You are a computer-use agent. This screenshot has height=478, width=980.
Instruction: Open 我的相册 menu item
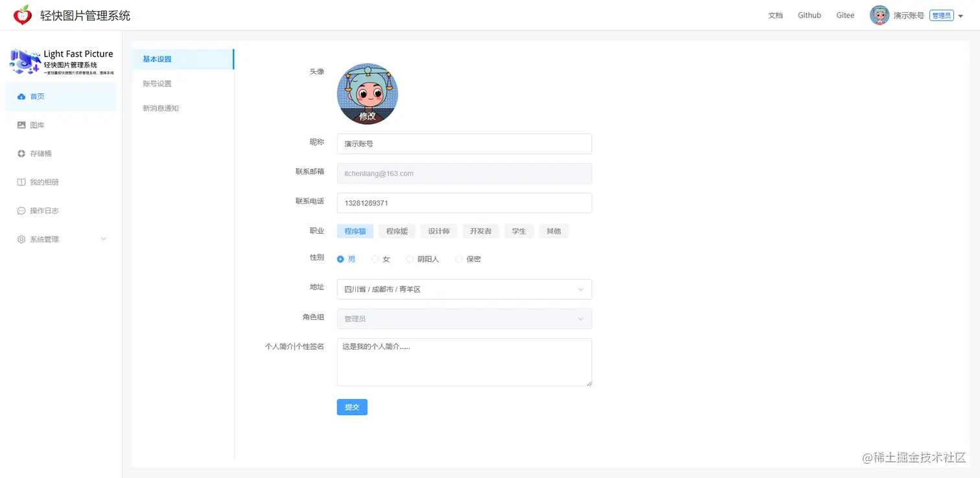click(61, 182)
